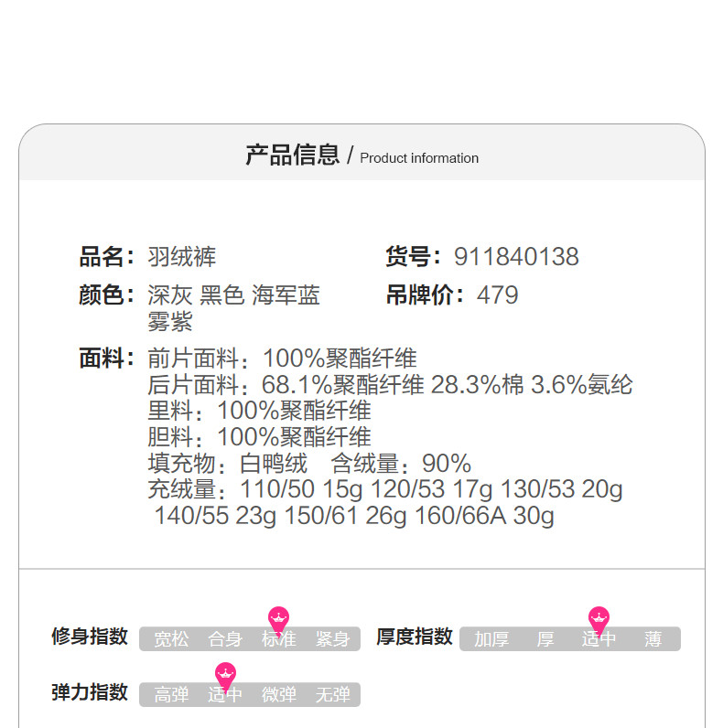This screenshot has height=728, width=723.
Task: Select 宽松 on the fit index scale
Action: point(171,639)
